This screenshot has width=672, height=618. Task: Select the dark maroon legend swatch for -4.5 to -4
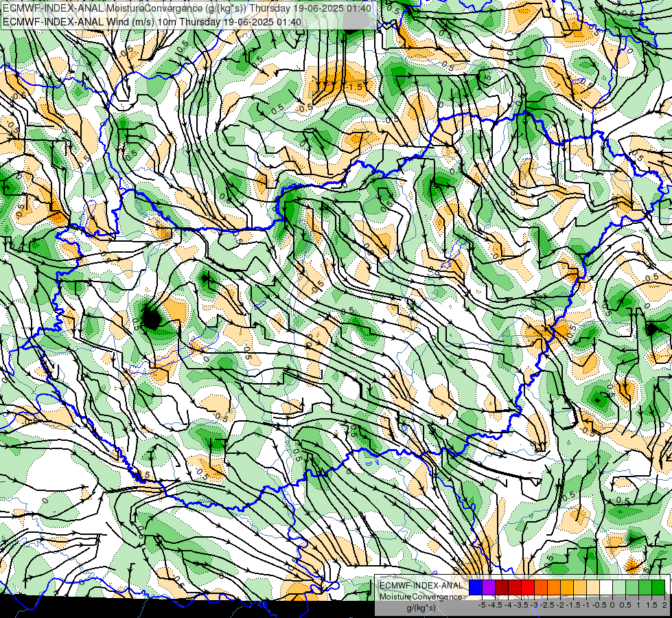point(502,587)
